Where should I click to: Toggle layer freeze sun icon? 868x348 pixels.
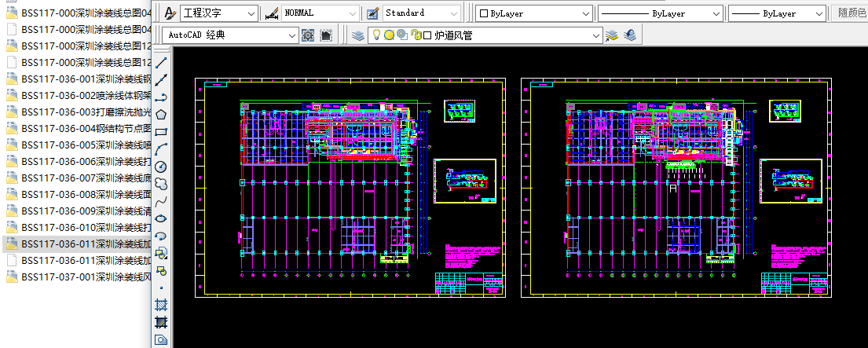pyautogui.click(x=389, y=35)
